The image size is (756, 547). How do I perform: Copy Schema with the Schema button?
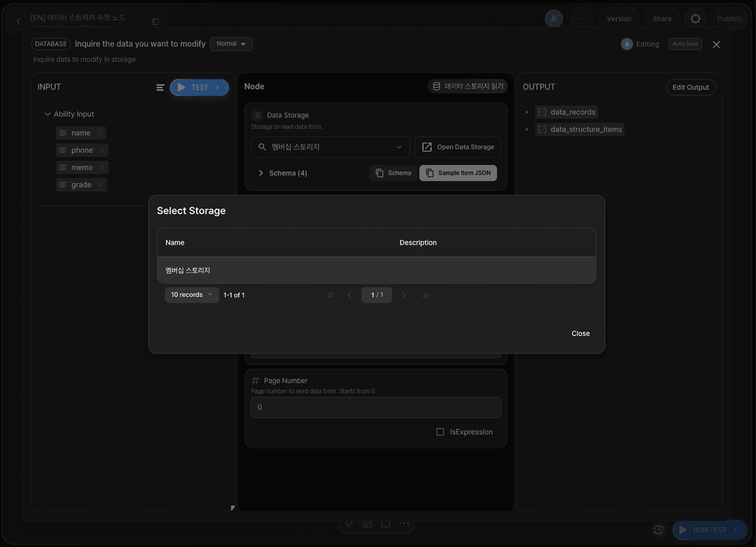point(393,173)
